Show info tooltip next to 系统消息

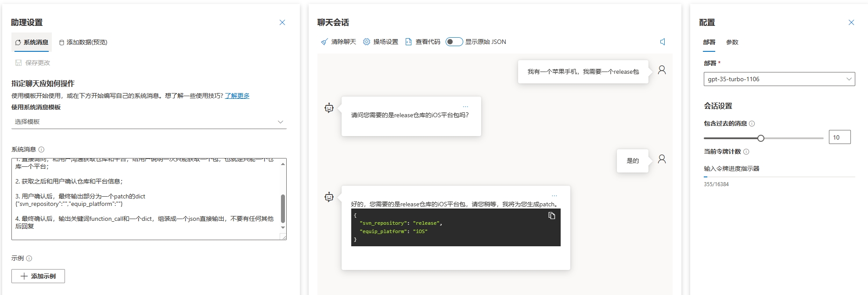[x=41, y=149]
